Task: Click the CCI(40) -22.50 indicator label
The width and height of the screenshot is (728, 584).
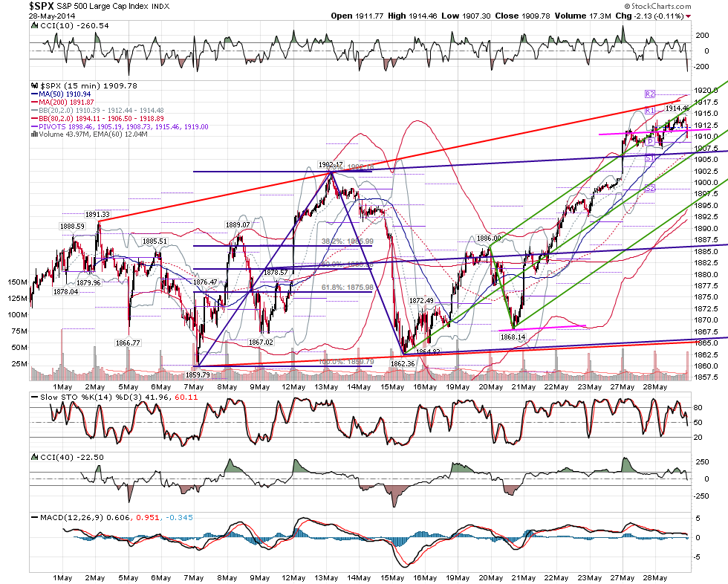Action: 72,457
